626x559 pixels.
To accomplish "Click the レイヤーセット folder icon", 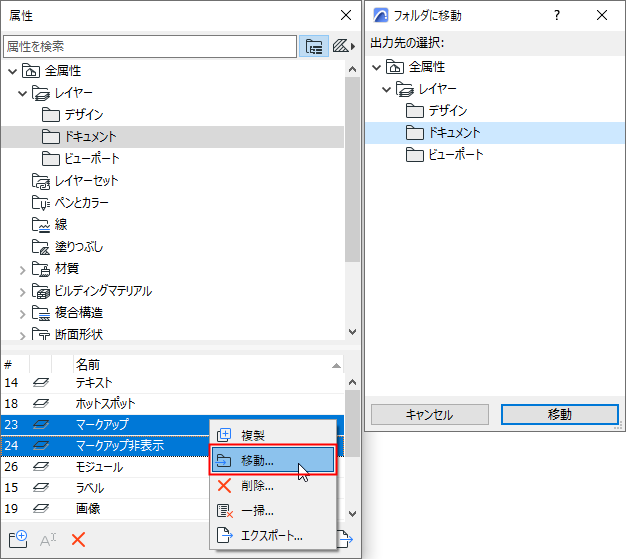I will pos(41,181).
